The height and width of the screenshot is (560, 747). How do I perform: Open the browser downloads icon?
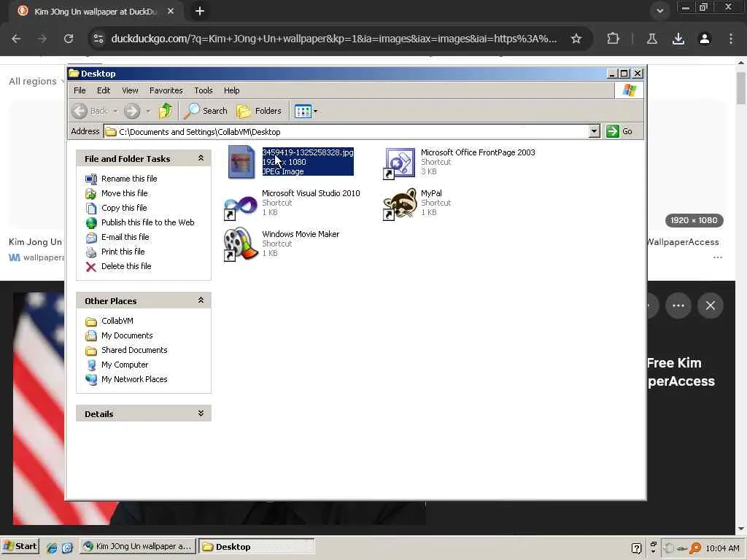point(678,39)
